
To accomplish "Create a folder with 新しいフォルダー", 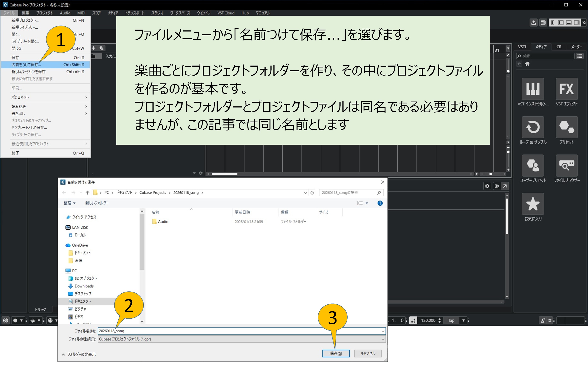I will pyautogui.click(x=96, y=203).
